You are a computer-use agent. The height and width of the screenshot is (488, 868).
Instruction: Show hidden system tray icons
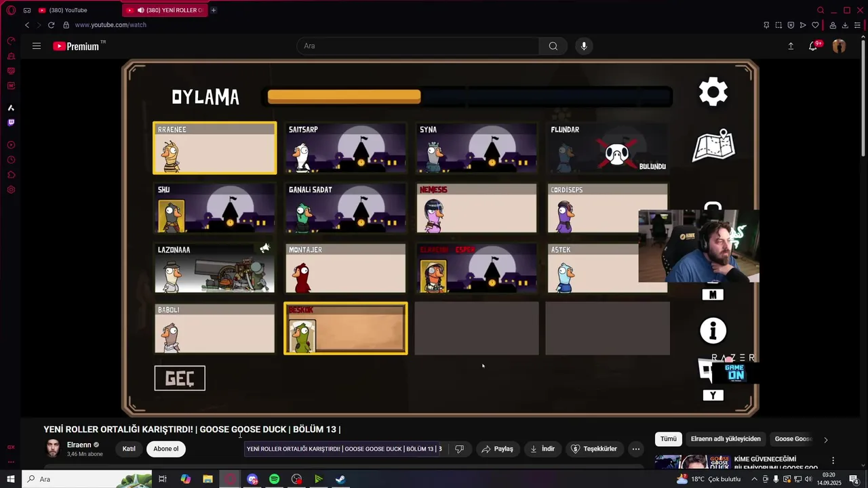(x=754, y=479)
